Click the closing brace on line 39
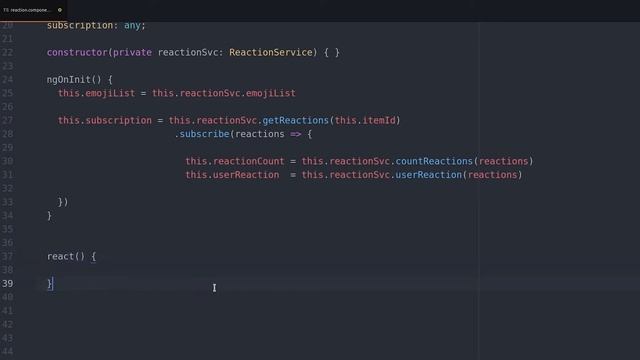The image size is (640, 360). [x=49, y=283]
